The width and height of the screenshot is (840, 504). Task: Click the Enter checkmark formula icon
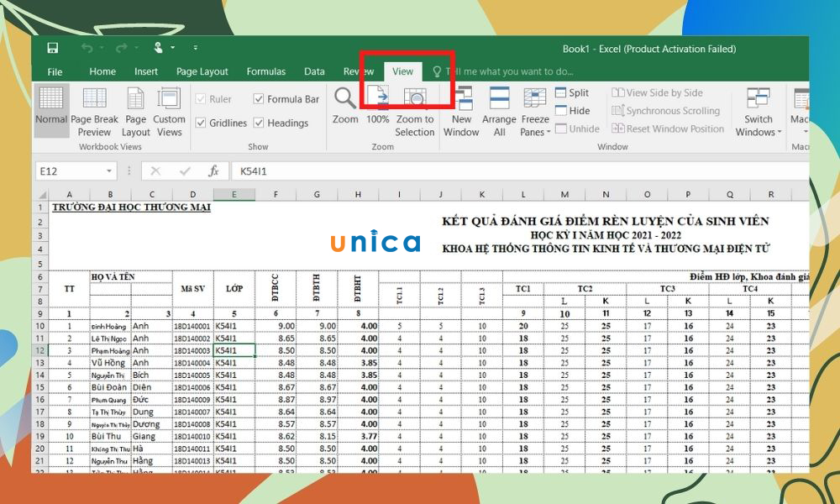point(186,171)
